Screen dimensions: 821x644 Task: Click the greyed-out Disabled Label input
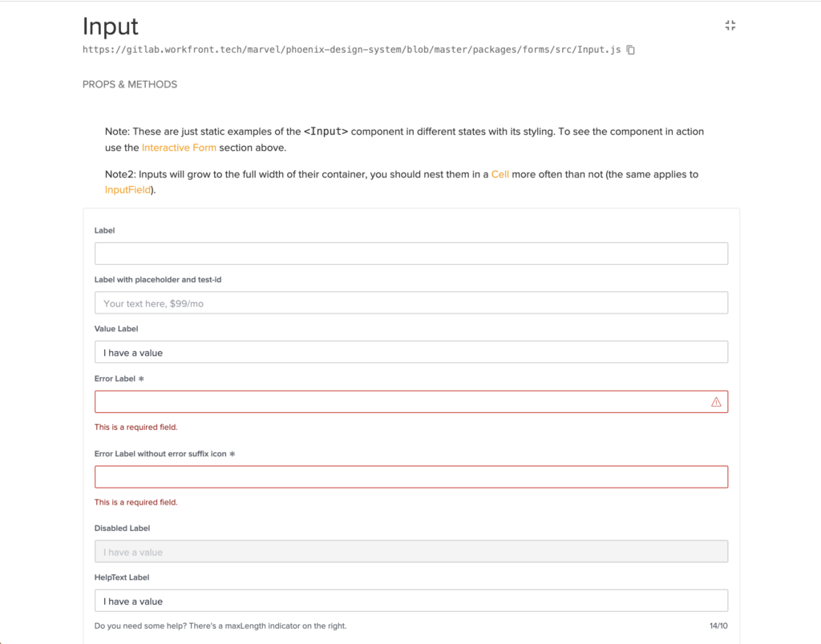[x=410, y=552]
